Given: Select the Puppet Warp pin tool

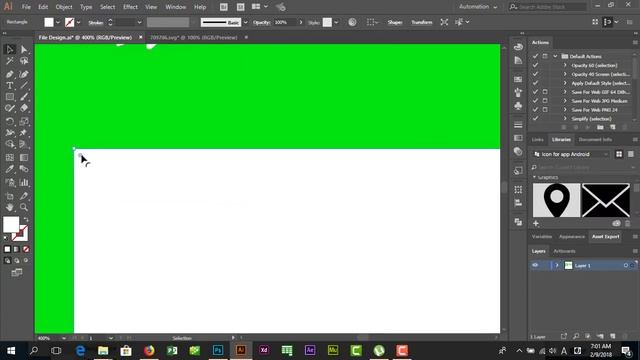Looking at the screenshot, I should pyautogui.click(x=24, y=133).
